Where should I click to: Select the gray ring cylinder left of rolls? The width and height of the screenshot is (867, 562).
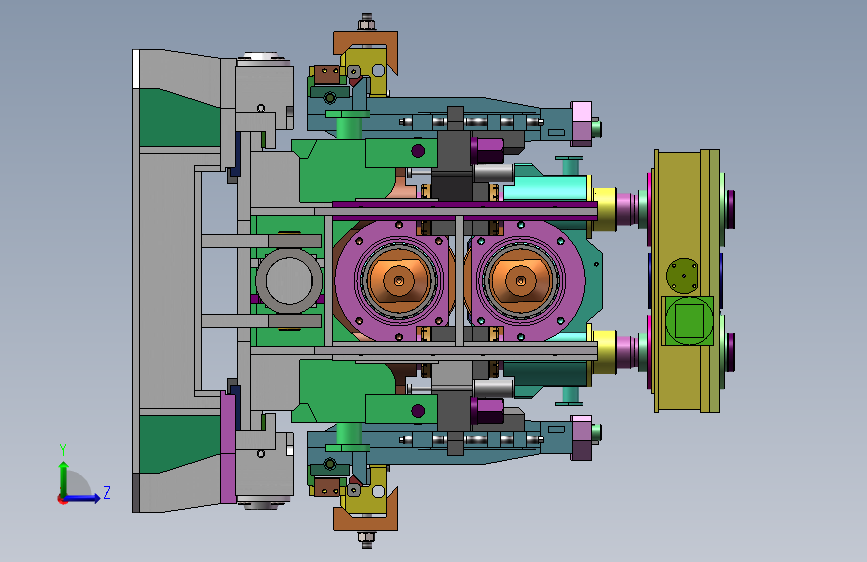coord(289,280)
